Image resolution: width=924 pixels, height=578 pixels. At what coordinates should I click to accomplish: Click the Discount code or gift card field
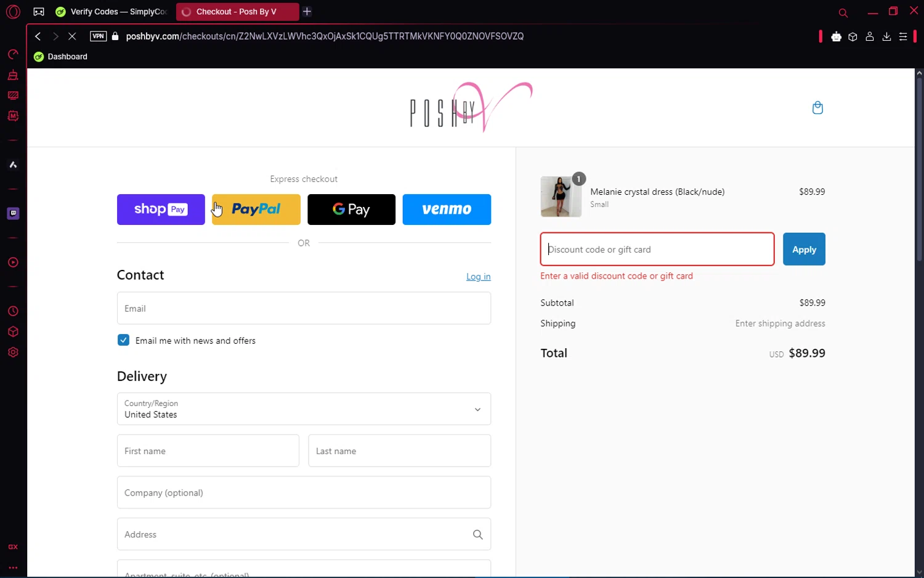click(657, 249)
